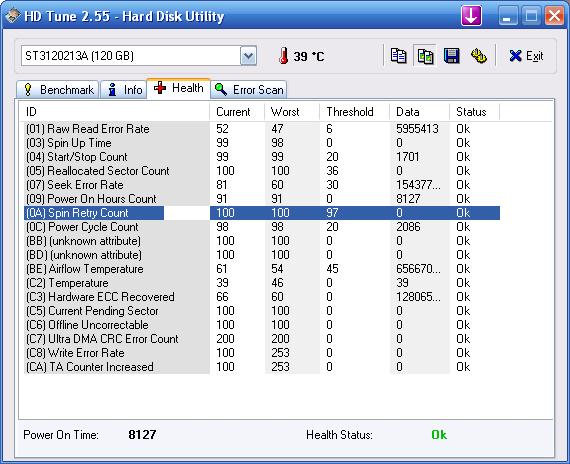Close the HD Tune window
Image resolution: width=570 pixels, height=464 pixels.
554,16
